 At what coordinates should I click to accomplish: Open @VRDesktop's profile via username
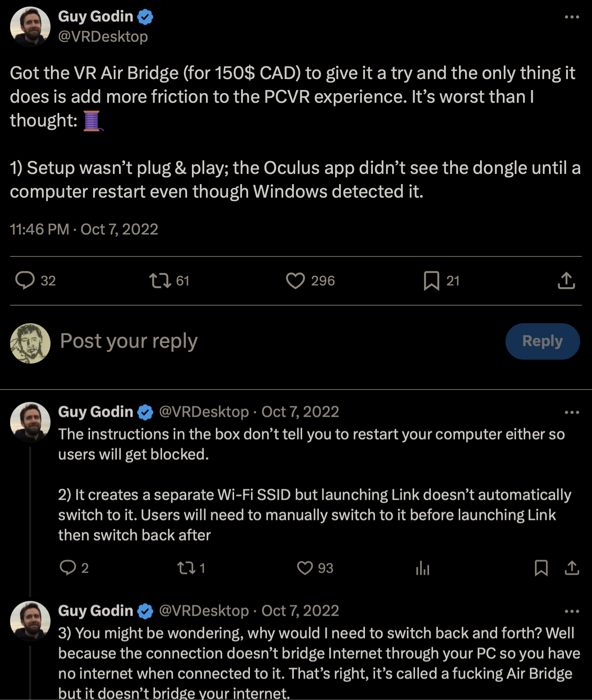103,37
